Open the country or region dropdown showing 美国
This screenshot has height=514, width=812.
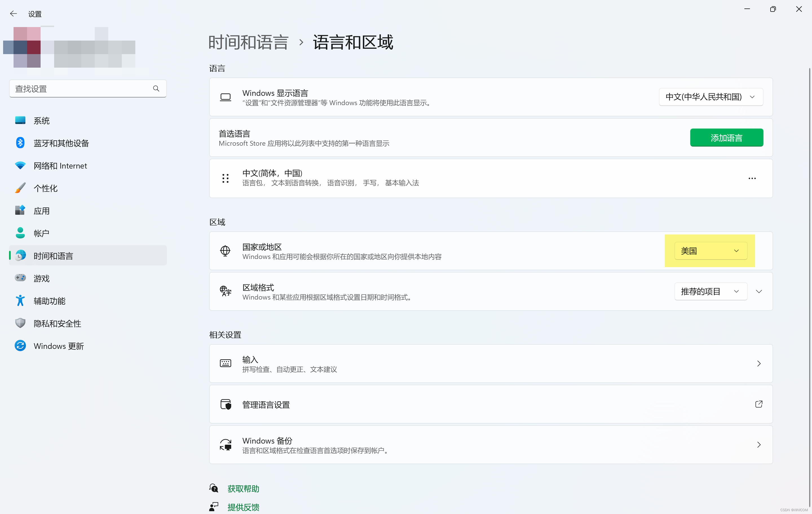[x=710, y=251]
